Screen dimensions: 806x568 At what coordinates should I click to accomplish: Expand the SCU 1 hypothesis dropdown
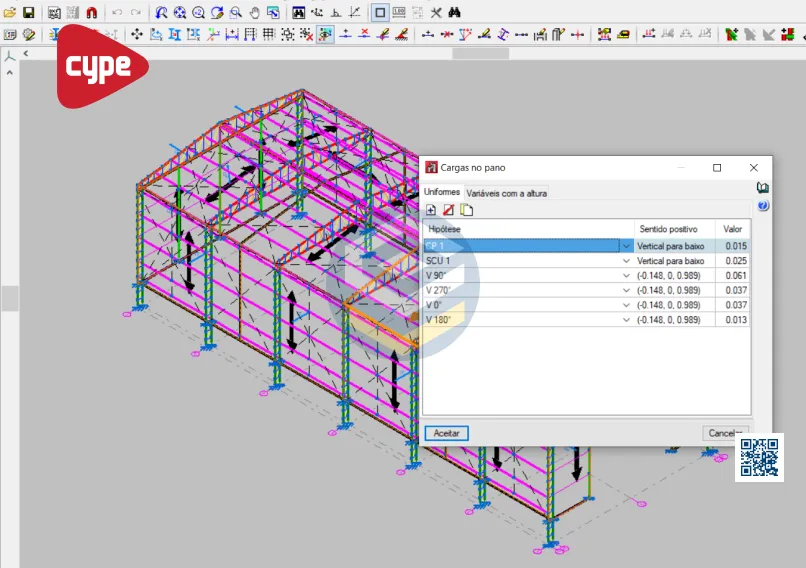(627, 261)
